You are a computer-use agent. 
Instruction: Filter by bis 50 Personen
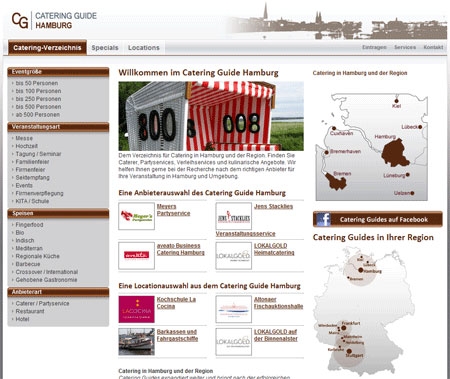tap(37, 83)
